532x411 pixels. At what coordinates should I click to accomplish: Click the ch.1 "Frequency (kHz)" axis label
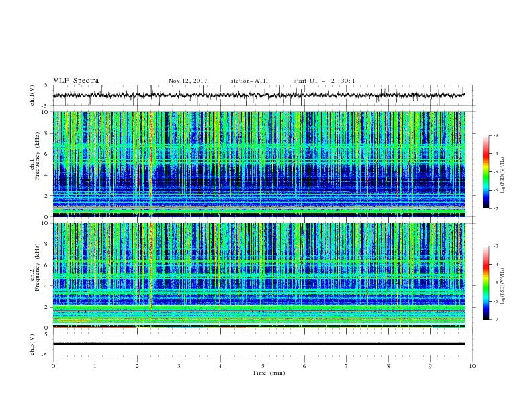click(x=37, y=156)
